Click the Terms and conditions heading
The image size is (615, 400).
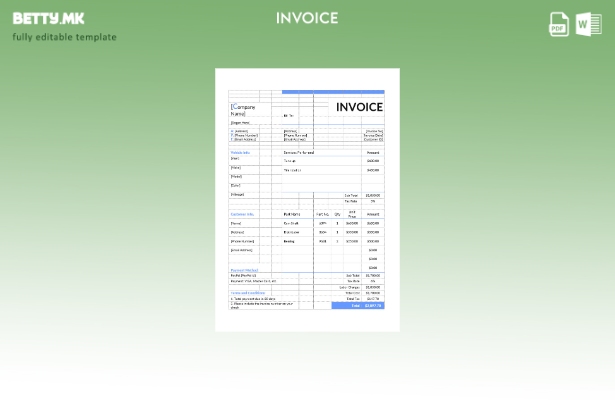(x=247, y=292)
